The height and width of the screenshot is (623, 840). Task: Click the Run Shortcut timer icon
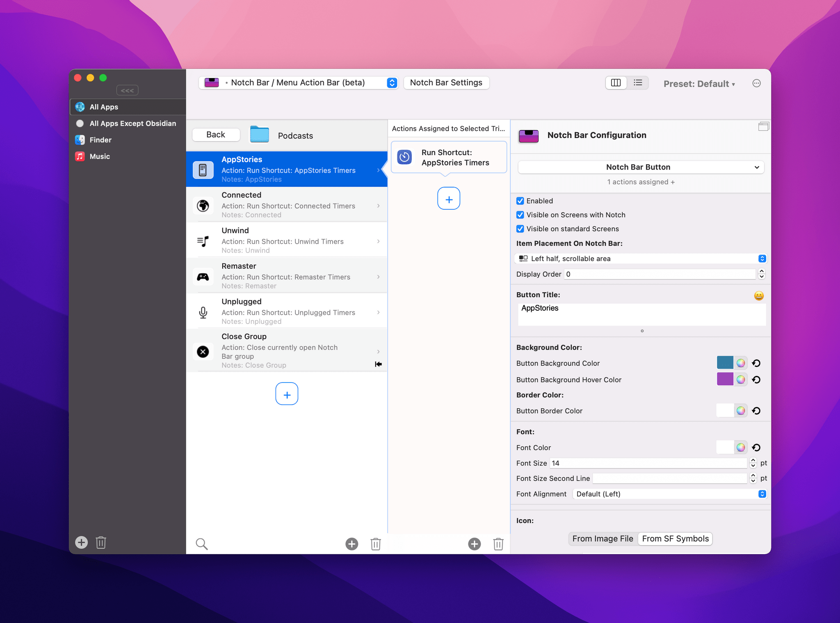[x=404, y=157]
